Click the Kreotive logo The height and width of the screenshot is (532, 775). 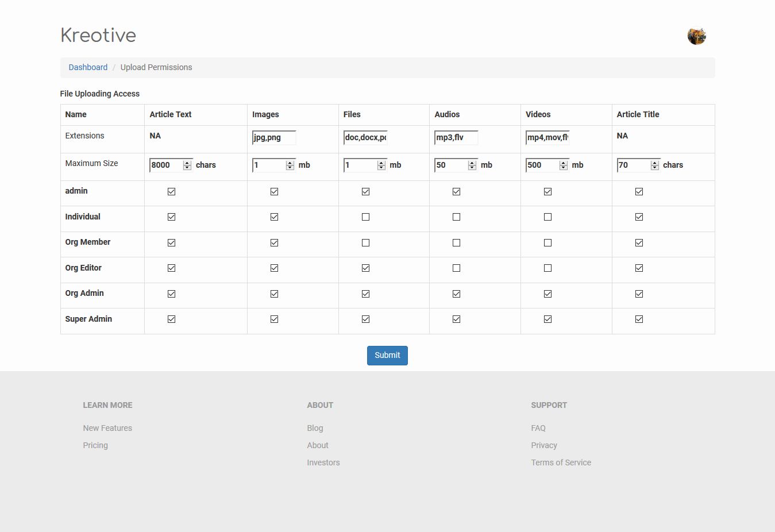click(x=98, y=35)
